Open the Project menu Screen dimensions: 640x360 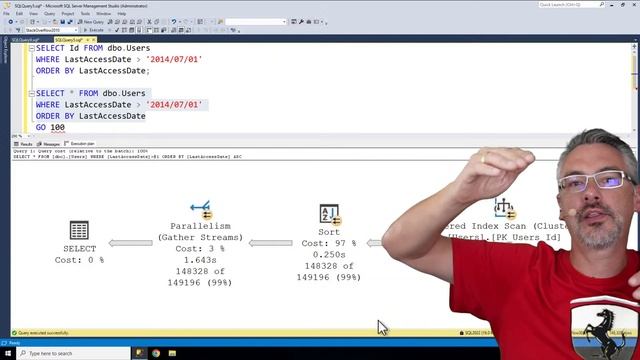click(x=68, y=13)
